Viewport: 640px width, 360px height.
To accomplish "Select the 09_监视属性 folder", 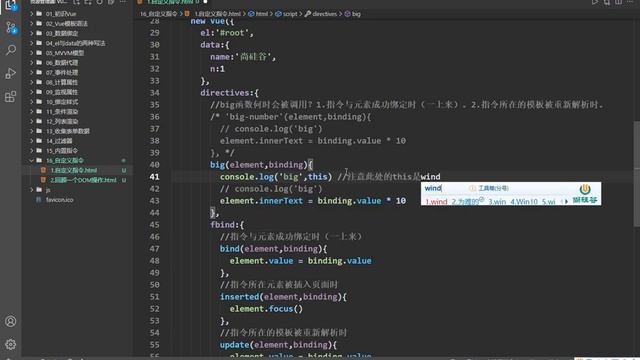I will coord(62,92).
